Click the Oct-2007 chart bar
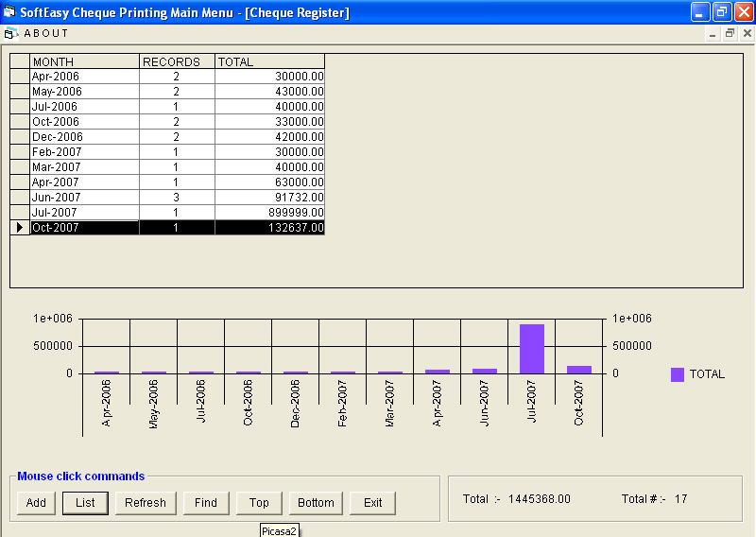This screenshot has height=537, width=756. pyautogui.click(x=579, y=370)
